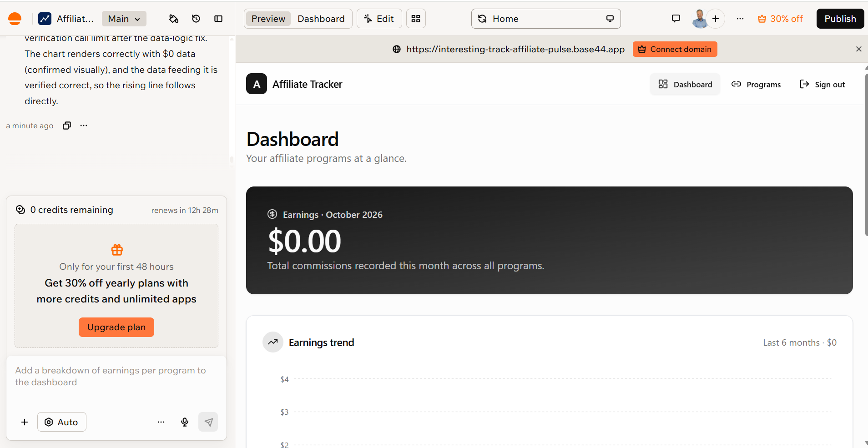Image resolution: width=868 pixels, height=448 pixels.
Task: Select Dashboard in the app navigation
Action: (x=685, y=85)
